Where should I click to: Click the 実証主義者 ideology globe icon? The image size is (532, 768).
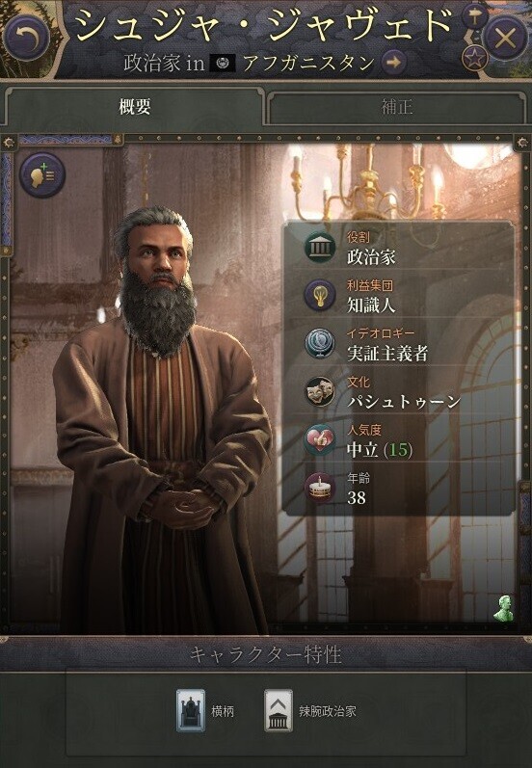320,343
